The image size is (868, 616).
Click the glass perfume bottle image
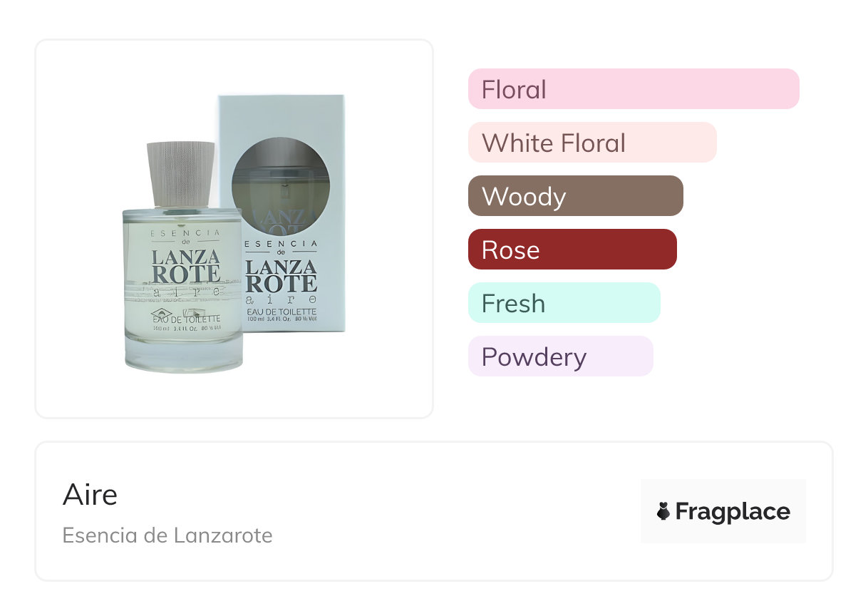(x=182, y=285)
